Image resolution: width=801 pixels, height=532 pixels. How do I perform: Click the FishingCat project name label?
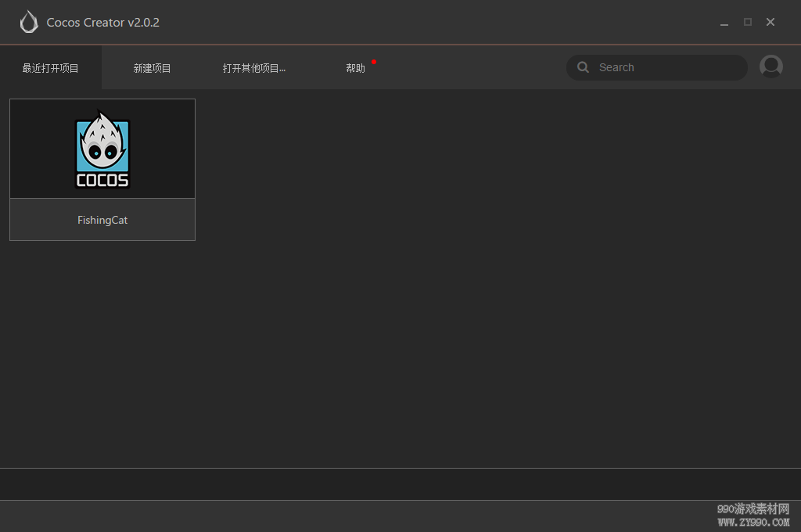tap(102, 221)
